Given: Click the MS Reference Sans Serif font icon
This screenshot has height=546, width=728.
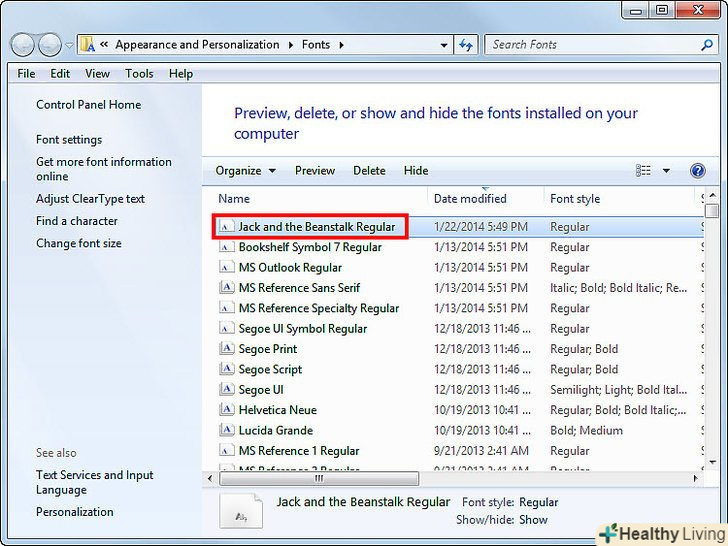Looking at the screenshot, I should pos(226,288).
